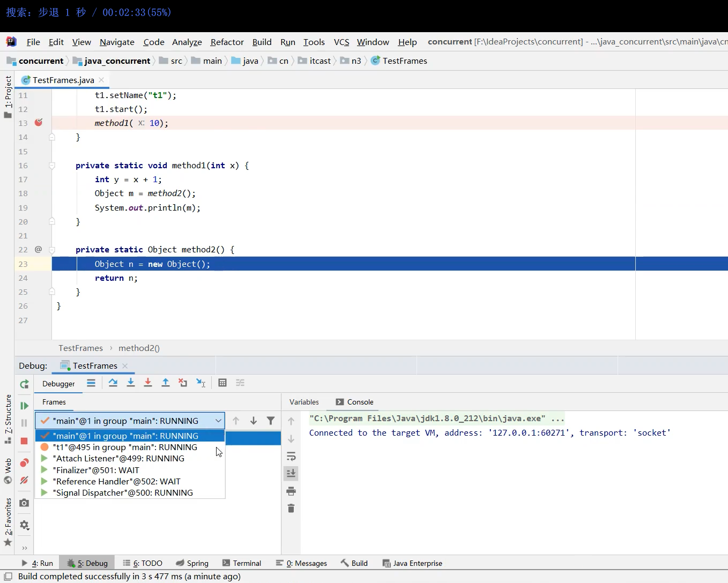Click the Step Out icon

tap(166, 383)
